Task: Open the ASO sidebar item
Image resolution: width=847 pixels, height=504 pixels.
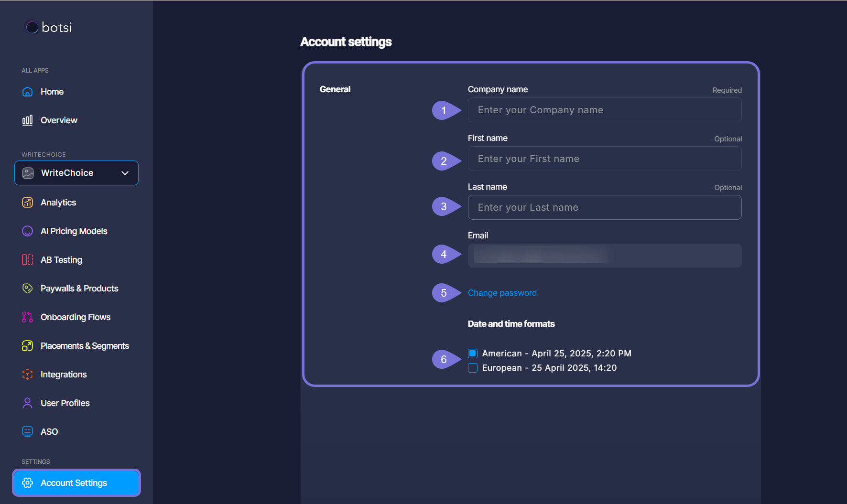Action: pyautogui.click(x=49, y=432)
